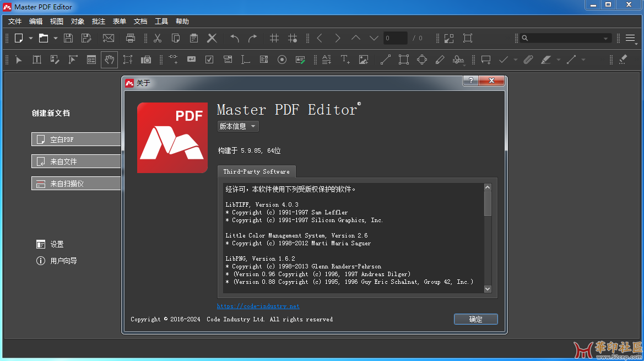
Task: Open the 文件 menu
Action: click(x=15, y=21)
